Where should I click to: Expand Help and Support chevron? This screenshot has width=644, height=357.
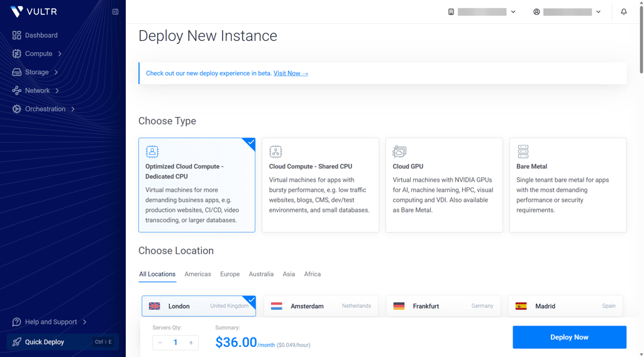click(x=85, y=322)
